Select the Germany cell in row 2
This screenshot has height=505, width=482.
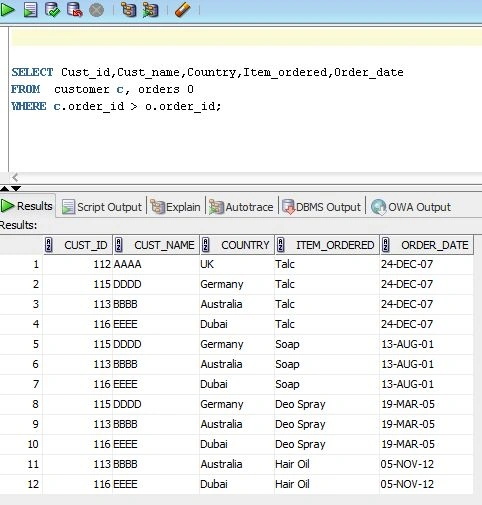(x=237, y=284)
